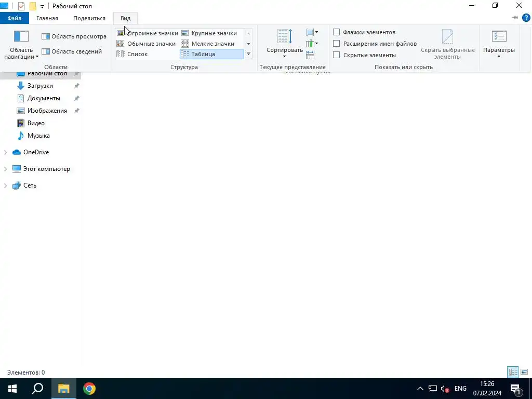Open the group-by dropdown icon

[x=312, y=33]
